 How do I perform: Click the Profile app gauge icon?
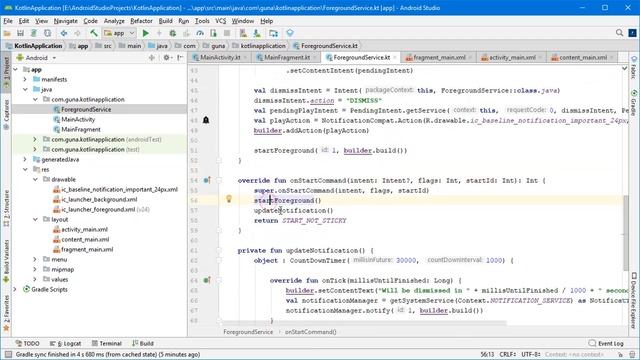[x=200, y=33]
